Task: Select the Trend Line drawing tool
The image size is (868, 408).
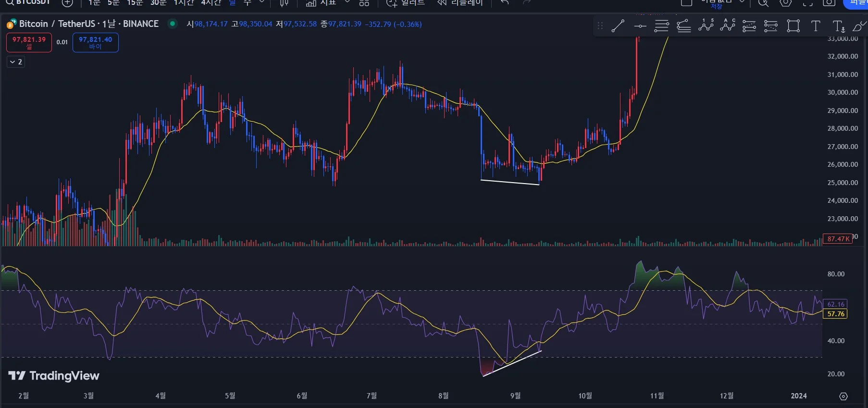Action: coord(618,26)
